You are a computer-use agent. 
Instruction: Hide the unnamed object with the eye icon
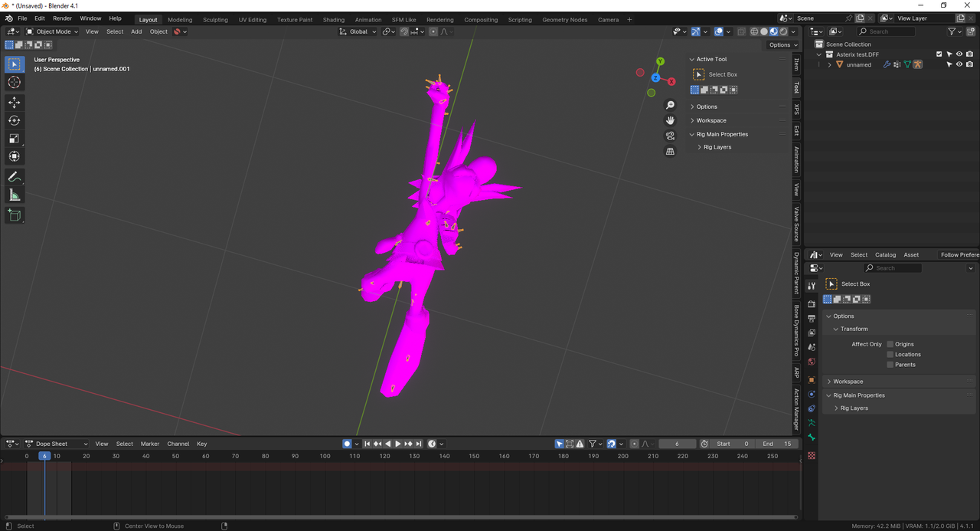pos(959,64)
